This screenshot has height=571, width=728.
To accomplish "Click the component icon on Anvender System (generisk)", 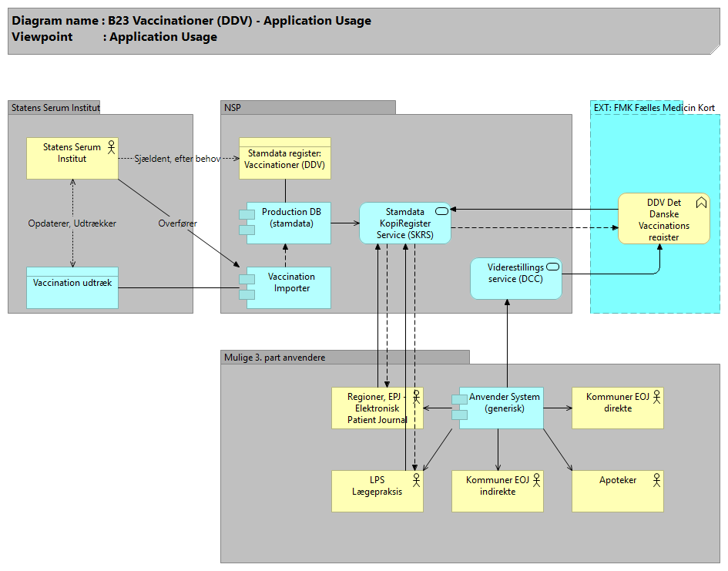I will (x=459, y=406).
